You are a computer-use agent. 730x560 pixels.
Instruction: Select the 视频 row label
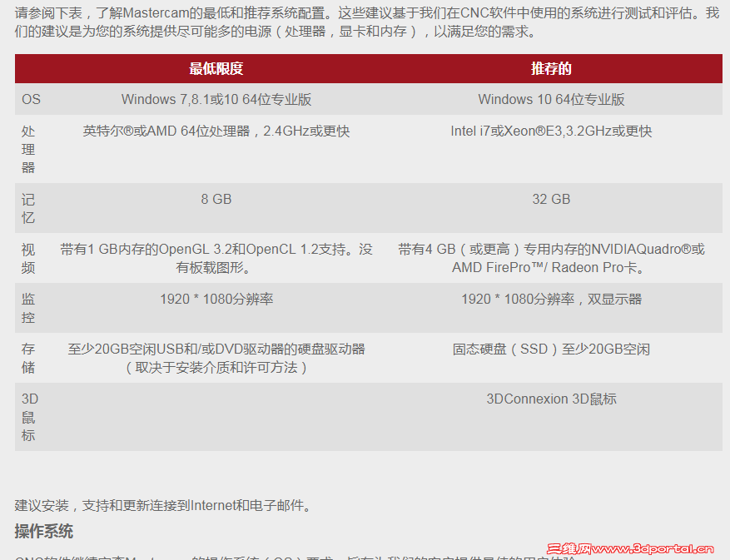[x=28, y=258]
